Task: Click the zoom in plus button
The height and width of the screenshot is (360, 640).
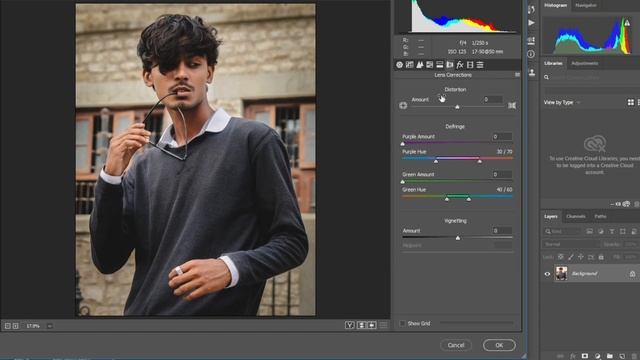Action: click(16, 326)
